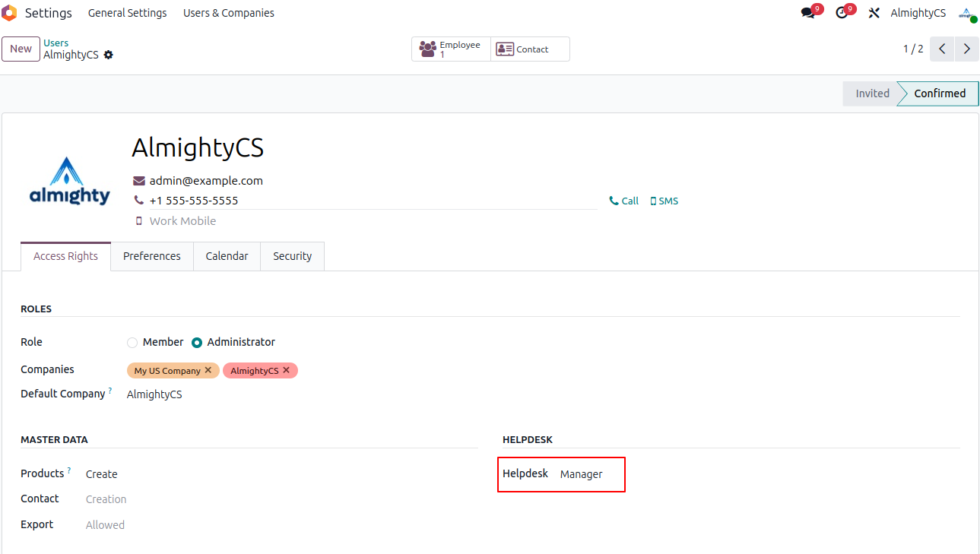980x554 pixels.
Task: Expand the Default Company selection field
Action: (154, 394)
